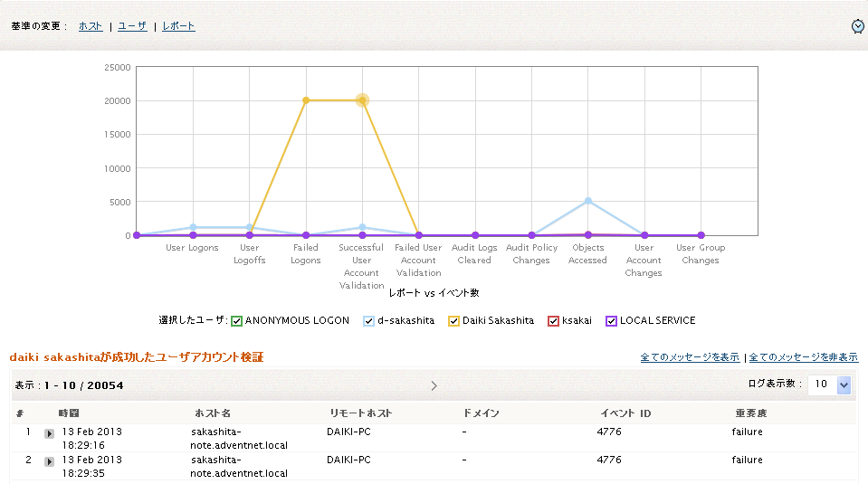Screen dimensions: 868x484
Task: Go to next page of log results
Action: tap(434, 385)
